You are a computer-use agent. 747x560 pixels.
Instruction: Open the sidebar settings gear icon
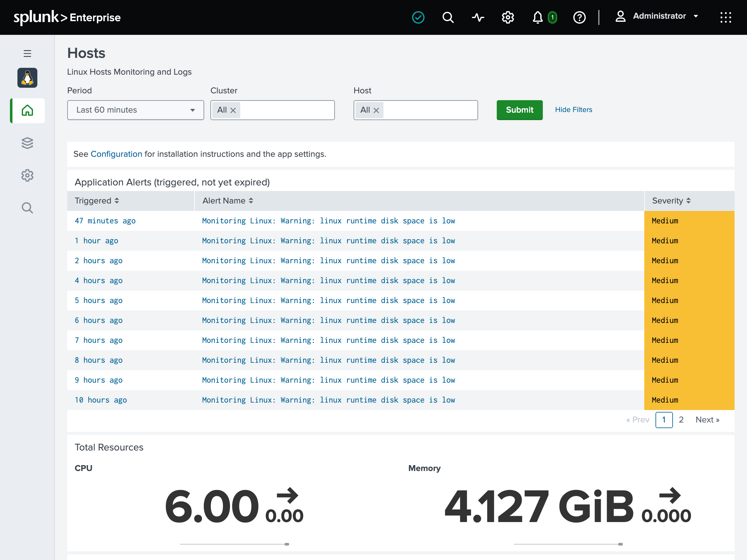27,175
